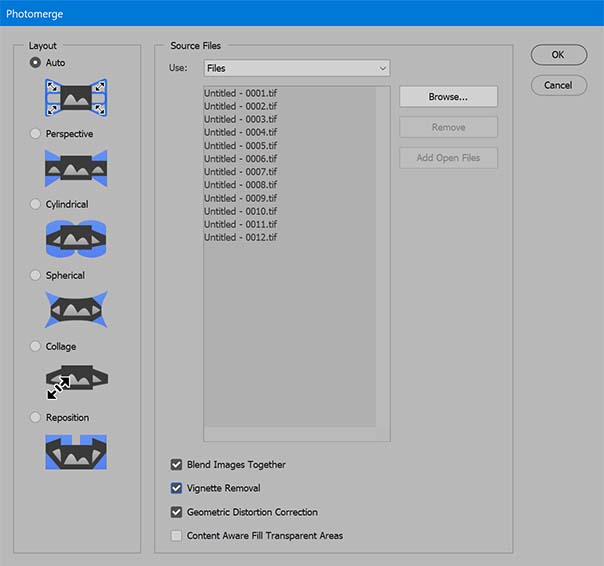
Task: Click the Cylindrical layout preview icon
Action: (x=76, y=239)
